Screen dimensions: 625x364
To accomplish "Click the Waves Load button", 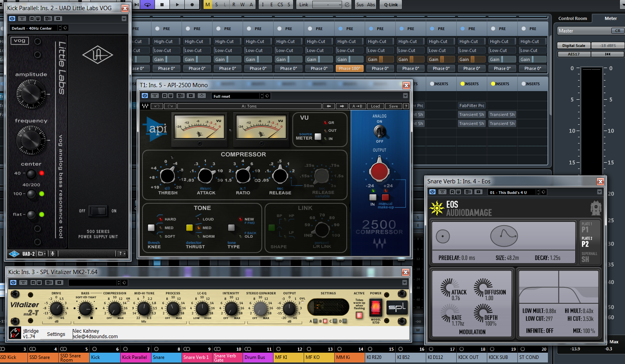I will [x=375, y=106].
